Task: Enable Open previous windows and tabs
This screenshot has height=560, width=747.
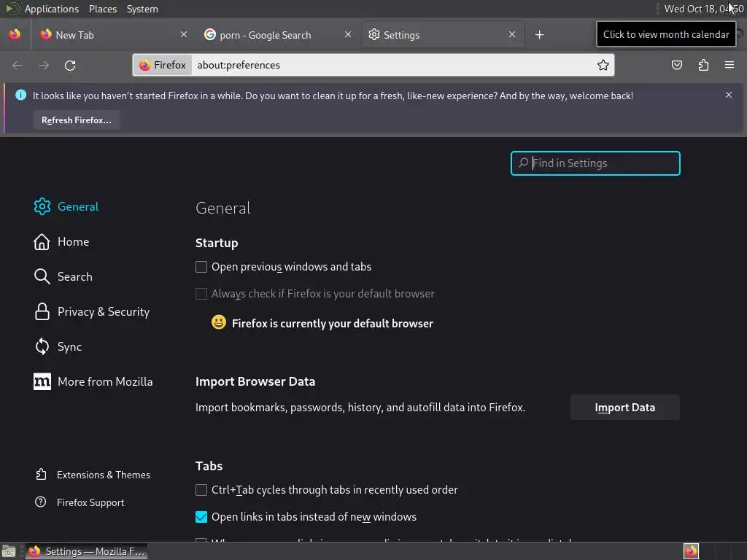Action: click(x=201, y=267)
